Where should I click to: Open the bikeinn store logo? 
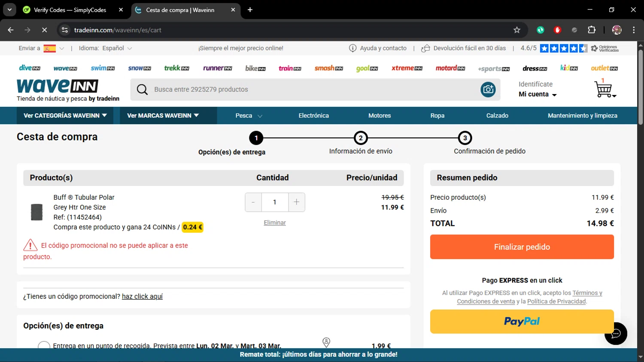255,68
